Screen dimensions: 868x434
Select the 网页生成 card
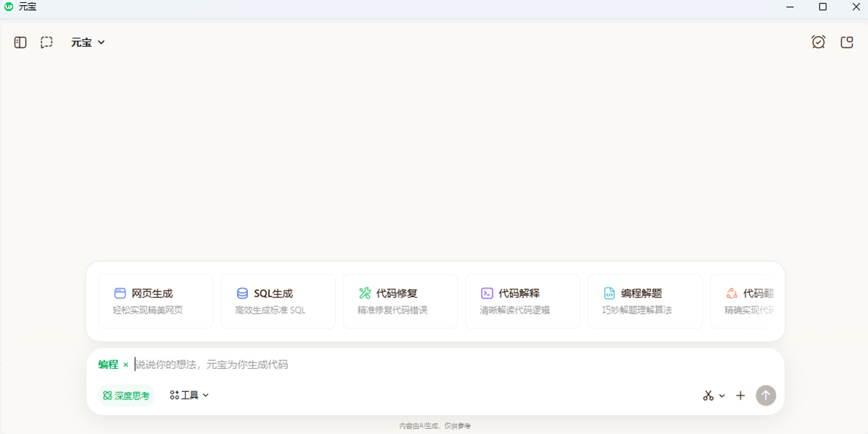point(156,302)
